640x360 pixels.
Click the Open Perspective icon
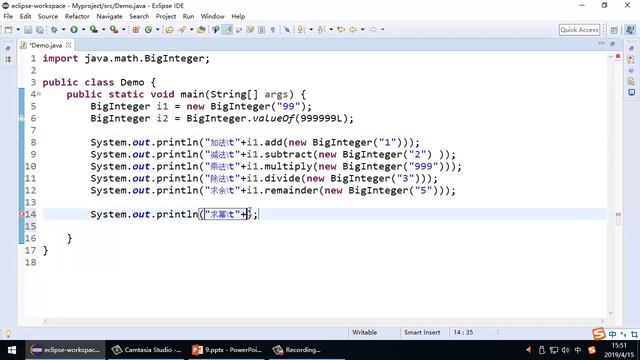(x=614, y=30)
